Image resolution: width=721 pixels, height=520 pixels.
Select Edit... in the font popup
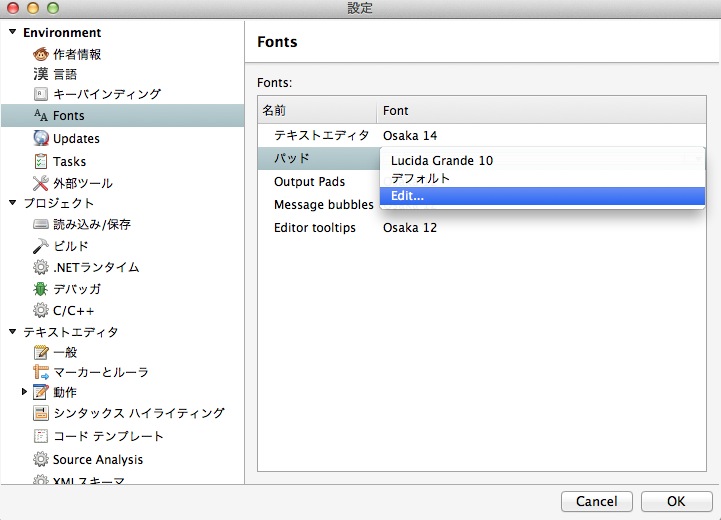542,196
